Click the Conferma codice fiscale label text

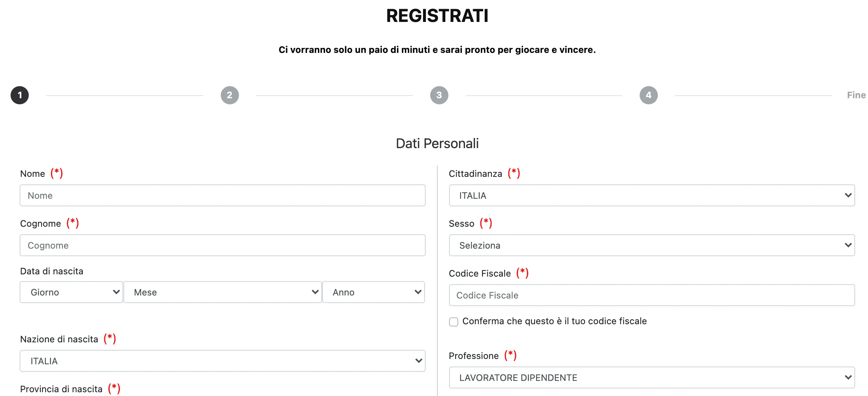pos(554,321)
